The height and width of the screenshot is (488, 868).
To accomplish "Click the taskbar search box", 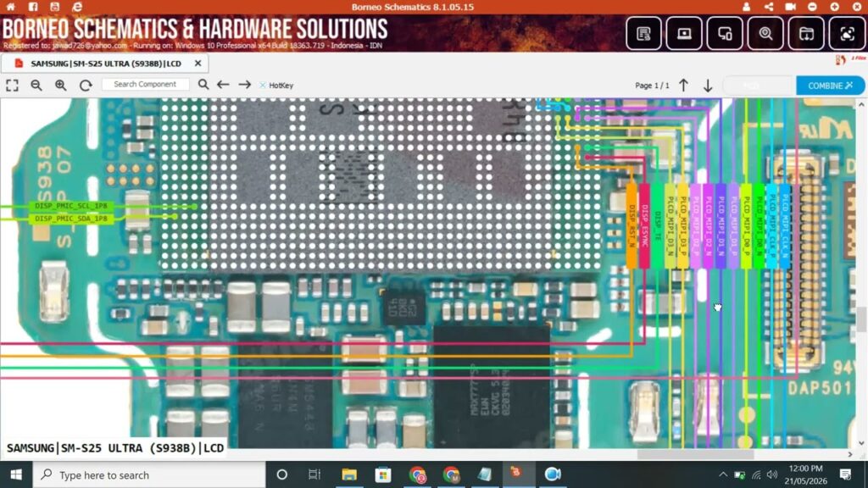I will click(x=149, y=474).
